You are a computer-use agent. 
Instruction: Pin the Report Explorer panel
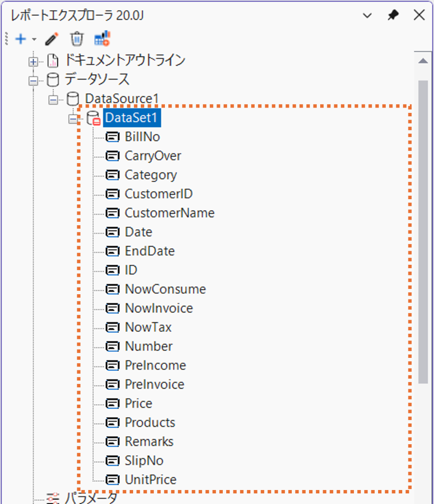tap(393, 15)
